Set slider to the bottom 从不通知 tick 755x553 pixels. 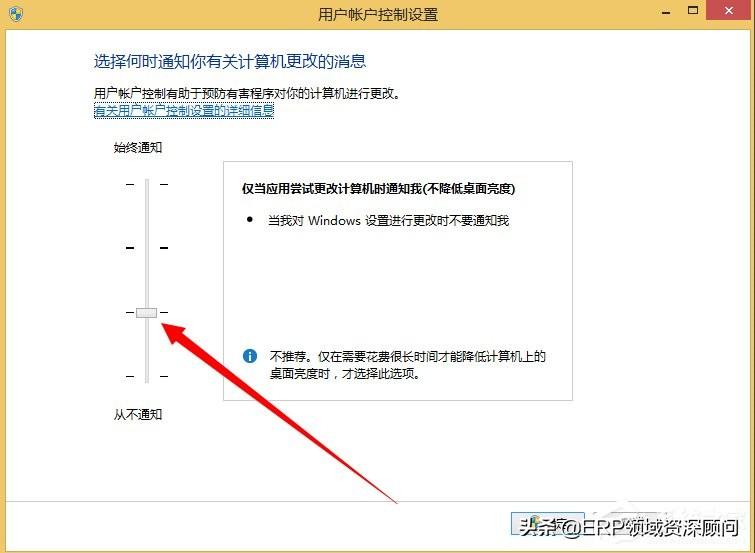point(146,376)
